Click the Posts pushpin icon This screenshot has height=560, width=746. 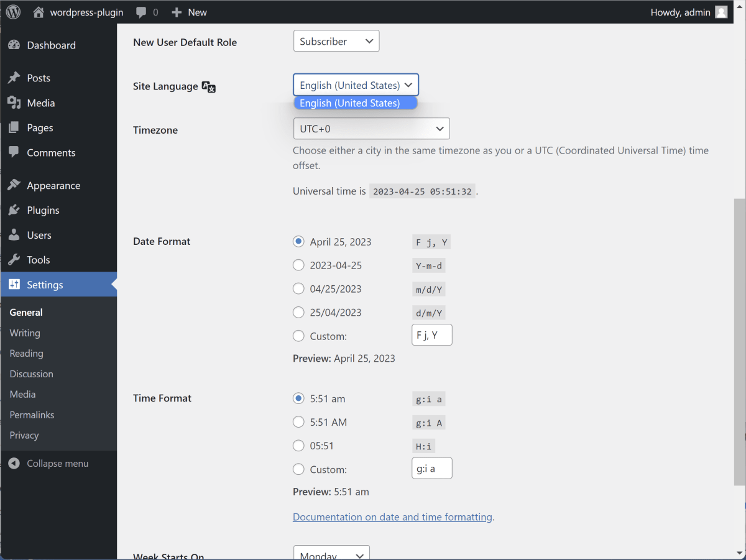pyautogui.click(x=14, y=78)
